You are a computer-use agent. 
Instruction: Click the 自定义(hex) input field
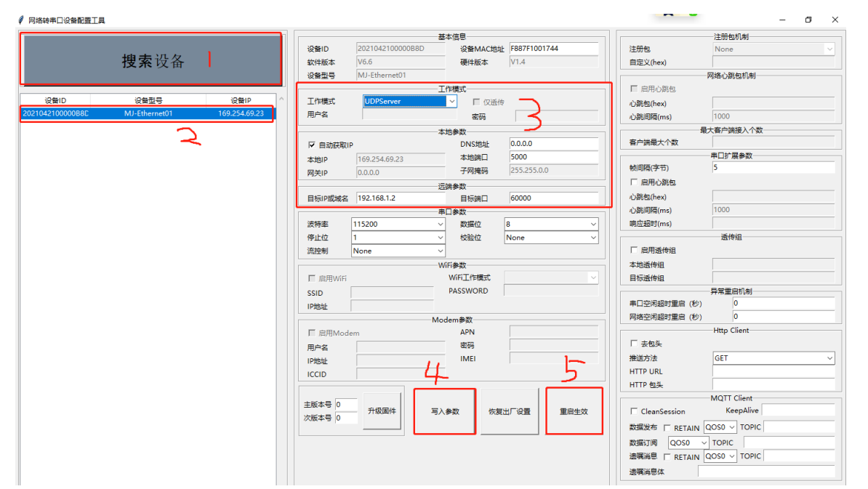(x=773, y=62)
